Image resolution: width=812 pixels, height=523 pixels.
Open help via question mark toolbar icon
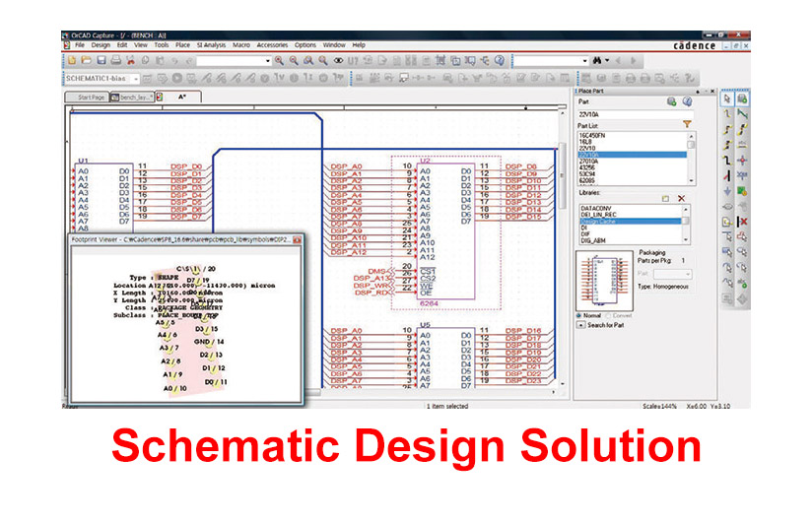click(500, 61)
